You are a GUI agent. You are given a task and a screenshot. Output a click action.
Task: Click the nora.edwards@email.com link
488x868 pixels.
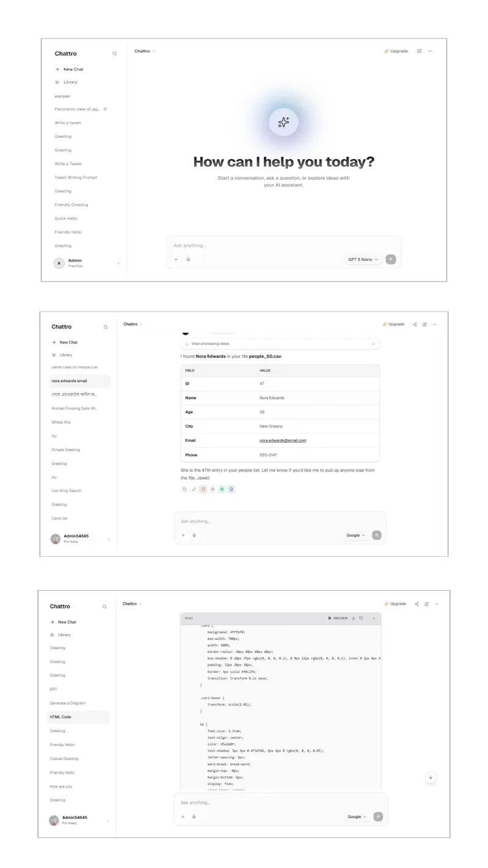[x=283, y=440]
